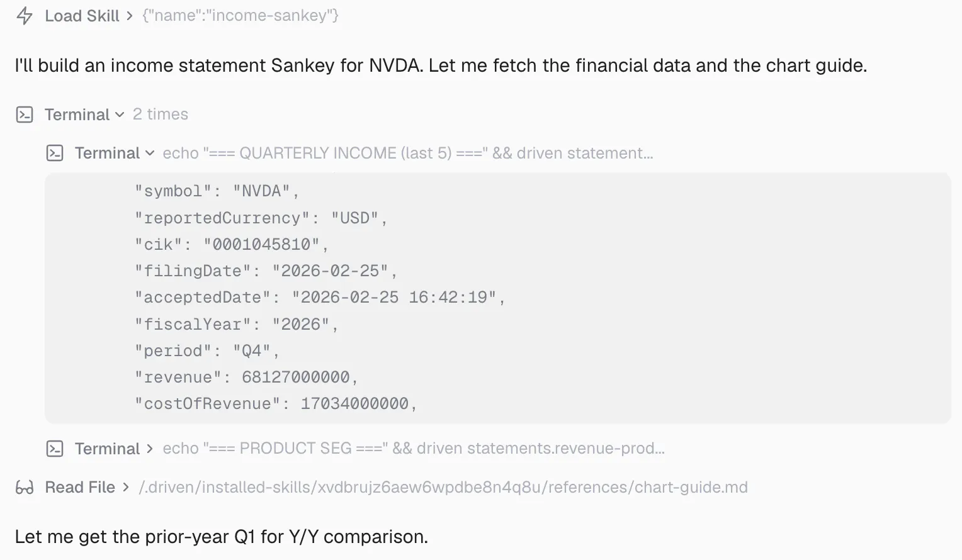Click the Read File label
The image size is (962, 560).
[x=80, y=488]
